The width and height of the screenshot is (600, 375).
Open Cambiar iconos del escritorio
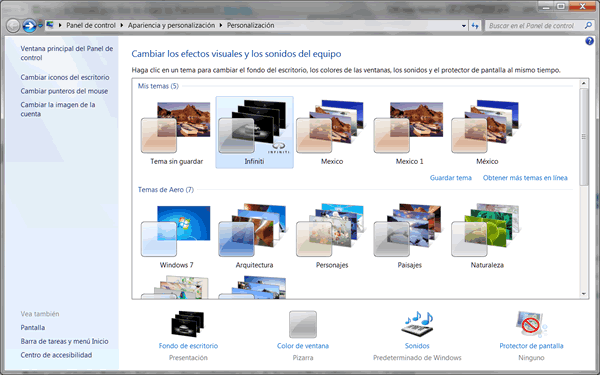[x=65, y=77]
